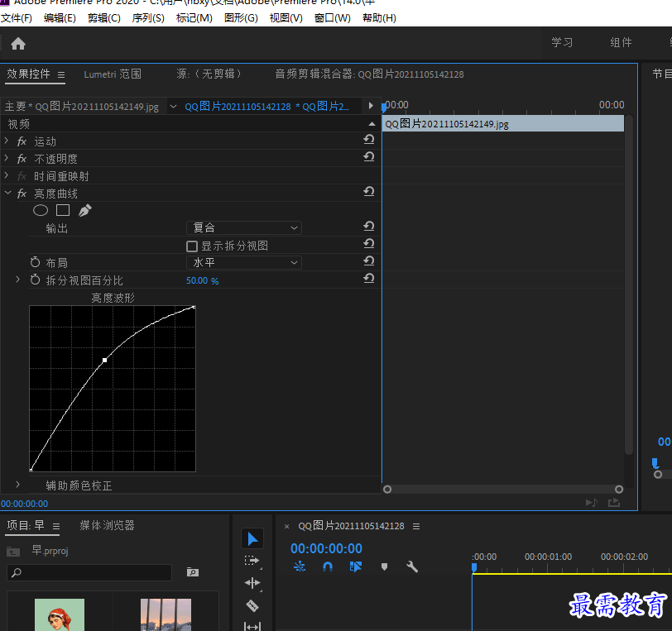The width and height of the screenshot is (672, 631).
Task: Create ellipse mask for 亮度曲线 effect
Action: [41, 210]
